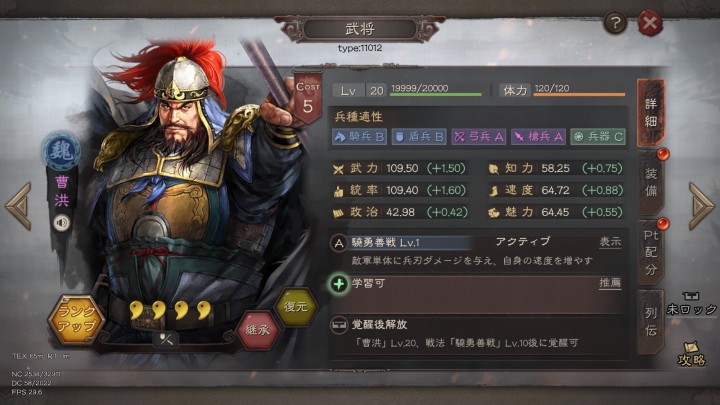This screenshot has height=405, width=720.
Task: Click the 継承 red hexagon button
Action: pos(257,330)
